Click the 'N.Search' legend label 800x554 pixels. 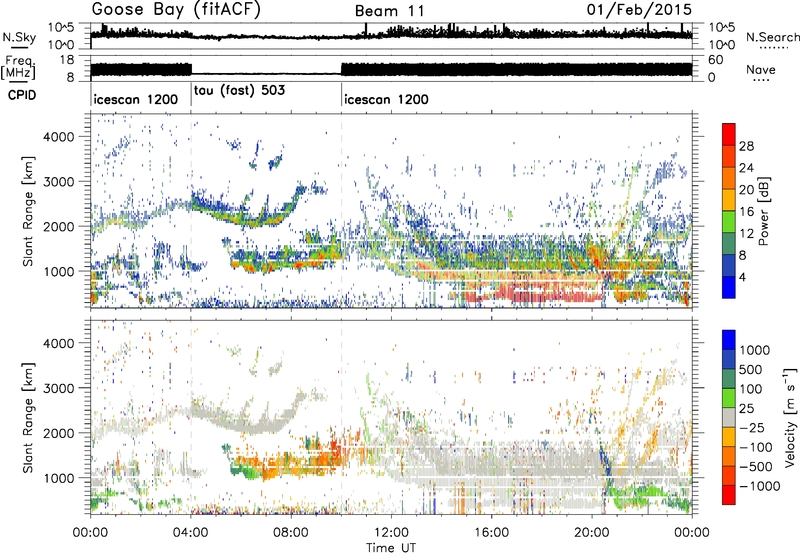click(773, 37)
